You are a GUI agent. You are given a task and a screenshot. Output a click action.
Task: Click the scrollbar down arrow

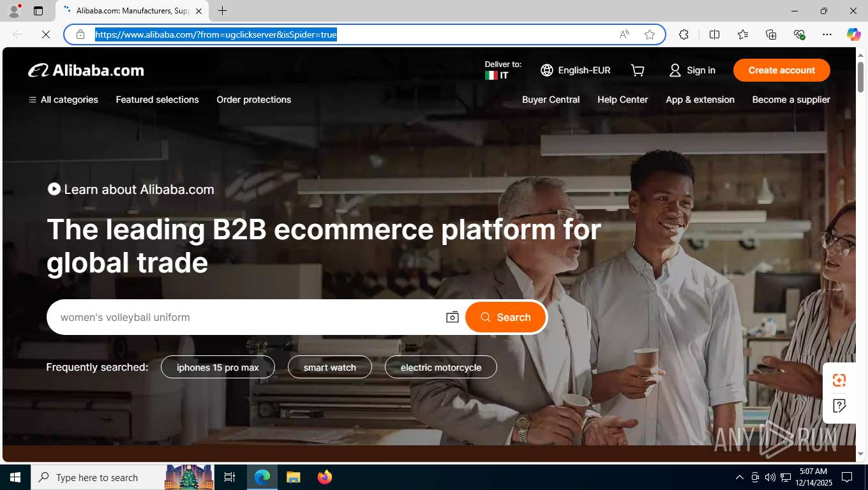(x=861, y=454)
